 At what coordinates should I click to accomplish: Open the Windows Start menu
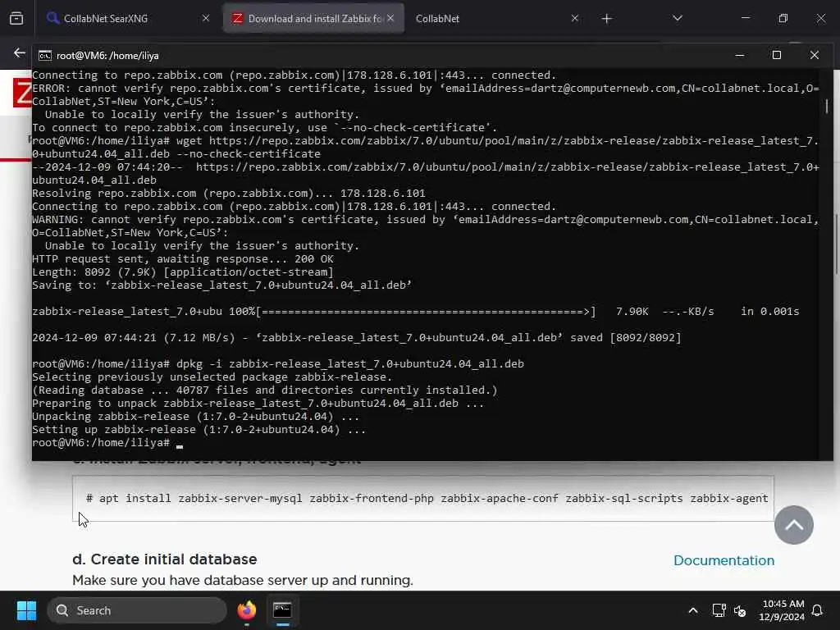pos(26,610)
